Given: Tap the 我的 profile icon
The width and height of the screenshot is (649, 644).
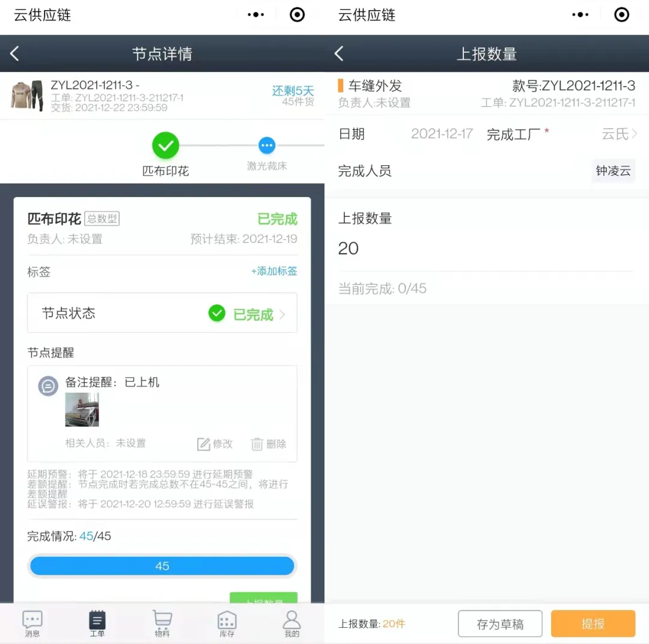Looking at the screenshot, I should [x=291, y=622].
